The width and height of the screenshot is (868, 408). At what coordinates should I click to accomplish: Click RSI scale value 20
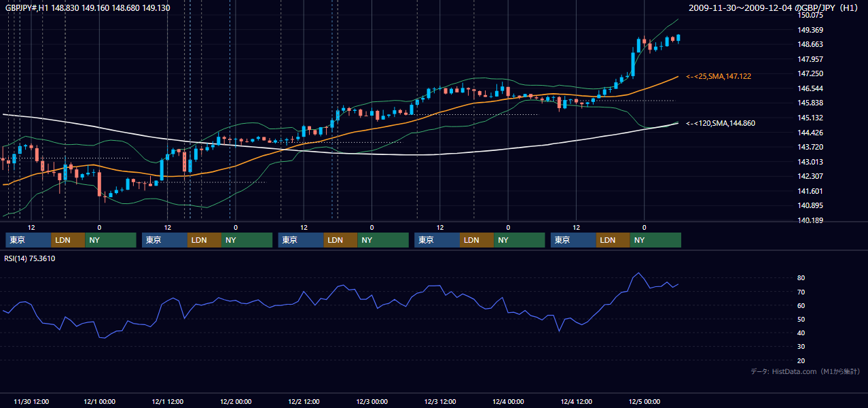point(801,360)
